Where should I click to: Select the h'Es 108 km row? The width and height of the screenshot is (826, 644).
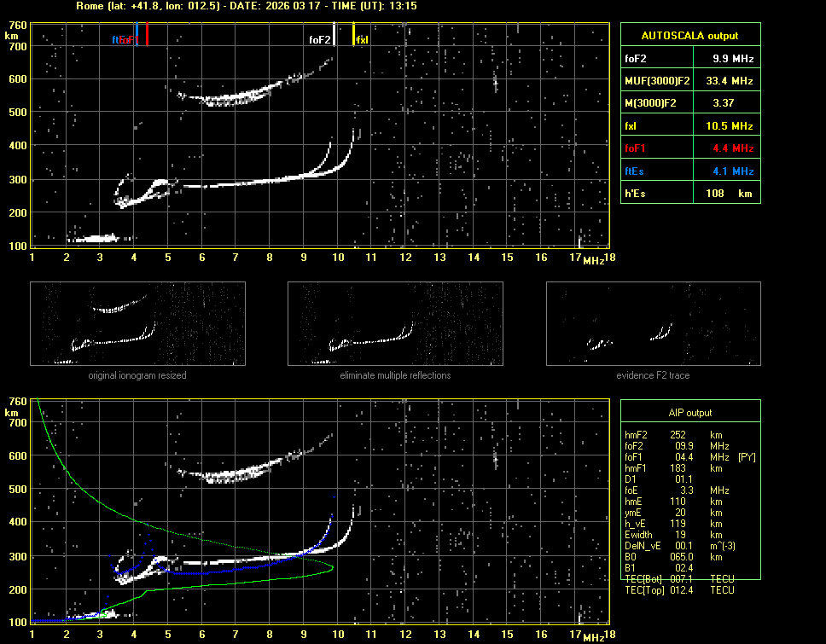(x=689, y=193)
